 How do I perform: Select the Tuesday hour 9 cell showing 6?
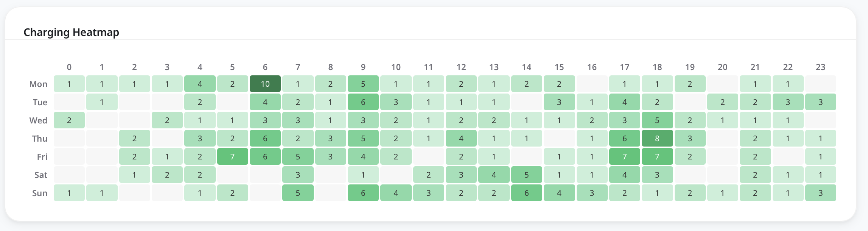tap(363, 102)
